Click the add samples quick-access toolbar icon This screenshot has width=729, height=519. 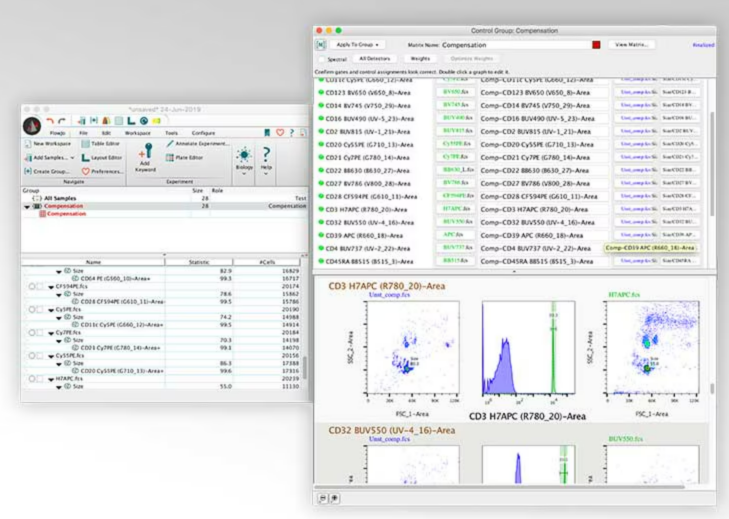[81, 121]
